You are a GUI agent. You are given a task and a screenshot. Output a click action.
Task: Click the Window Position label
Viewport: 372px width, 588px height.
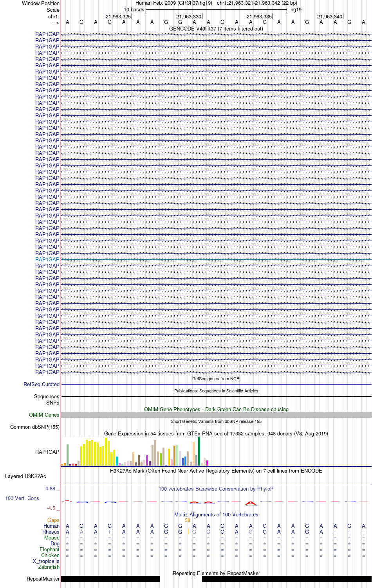(41, 3)
